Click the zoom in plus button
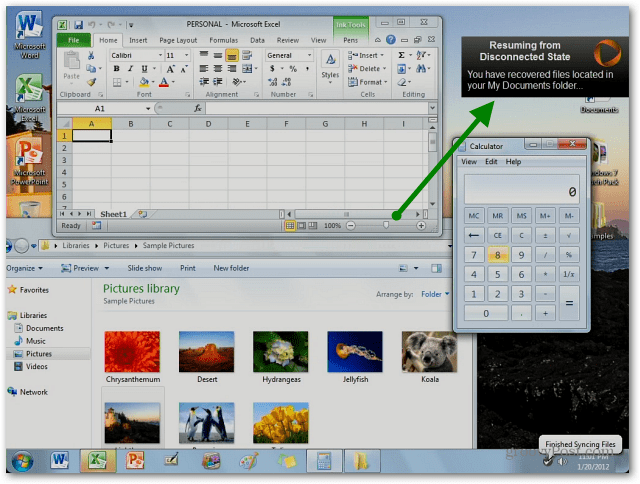 [421, 225]
